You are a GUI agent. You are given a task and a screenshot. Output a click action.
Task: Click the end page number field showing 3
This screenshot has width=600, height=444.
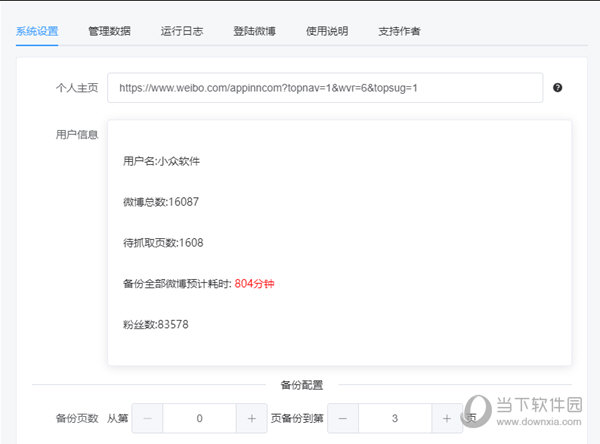pyautogui.click(x=395, y=418)
